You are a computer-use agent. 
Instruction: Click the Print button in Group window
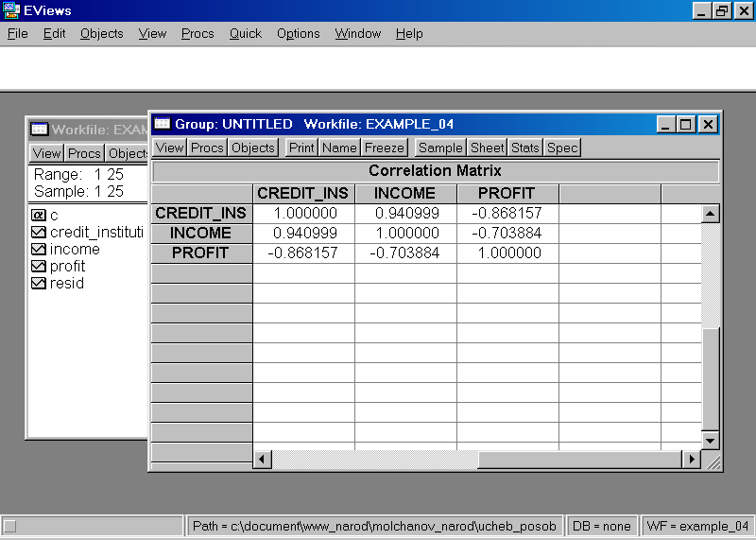(x=301, y=148)
